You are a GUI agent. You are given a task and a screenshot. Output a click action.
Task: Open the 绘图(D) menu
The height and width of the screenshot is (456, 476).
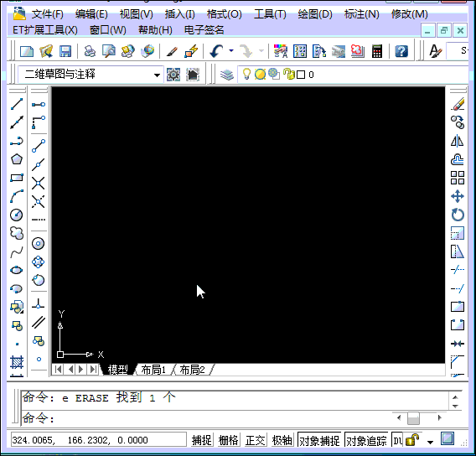coord(315,14)
